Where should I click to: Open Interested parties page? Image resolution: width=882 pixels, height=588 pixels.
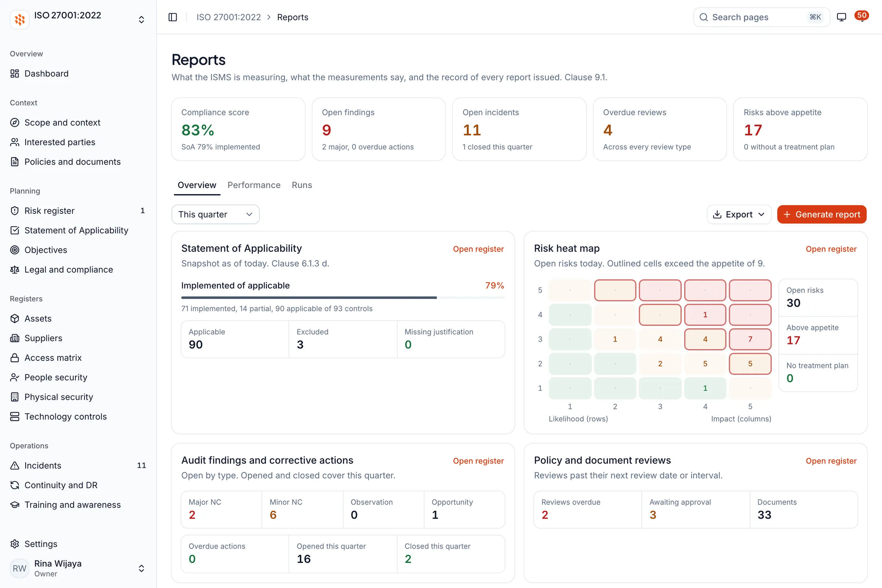[x=78, y=142]
